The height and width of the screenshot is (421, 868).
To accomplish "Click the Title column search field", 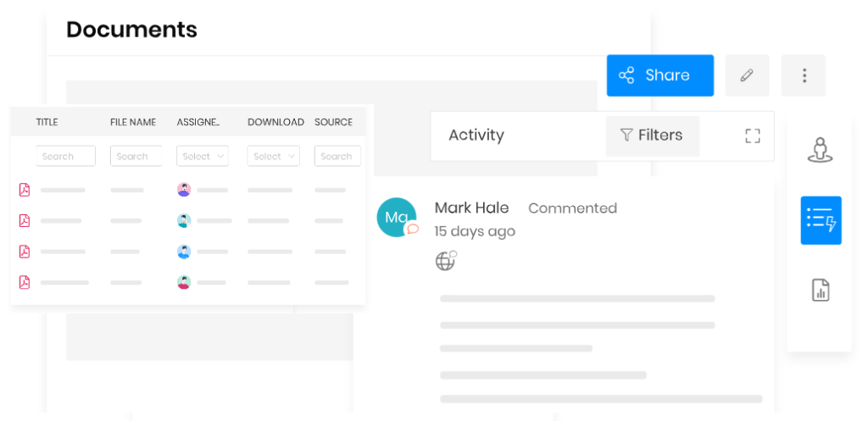I will (x=65, y=156).
